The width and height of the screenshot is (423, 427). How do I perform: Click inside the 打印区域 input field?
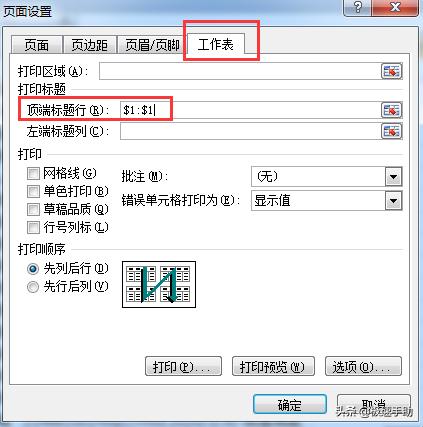coord(240,71)
